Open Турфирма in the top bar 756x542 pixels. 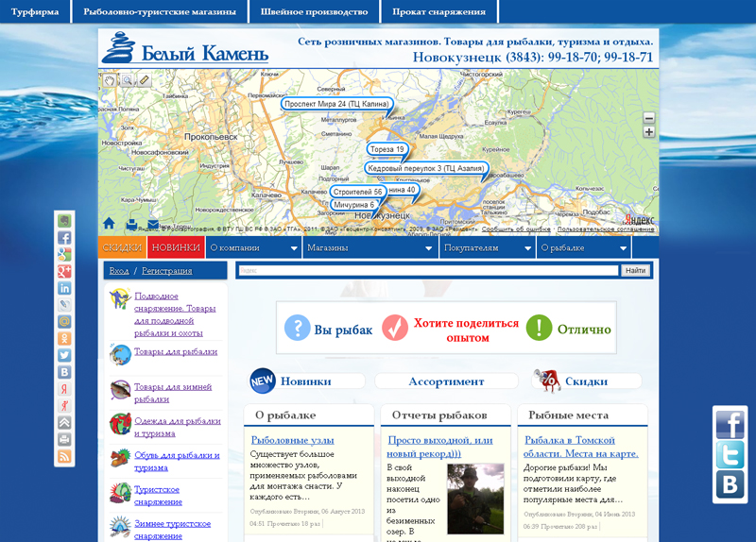[35, 11]
